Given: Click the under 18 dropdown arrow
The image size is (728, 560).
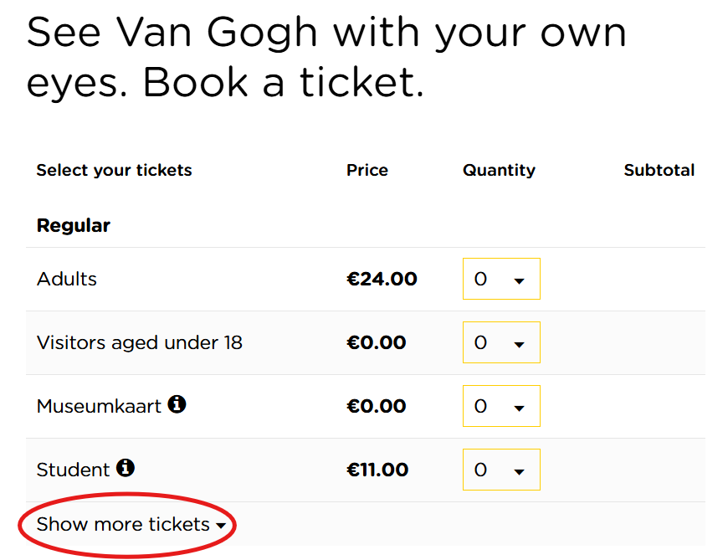Looking at the screenshot, I should (519, 345).
